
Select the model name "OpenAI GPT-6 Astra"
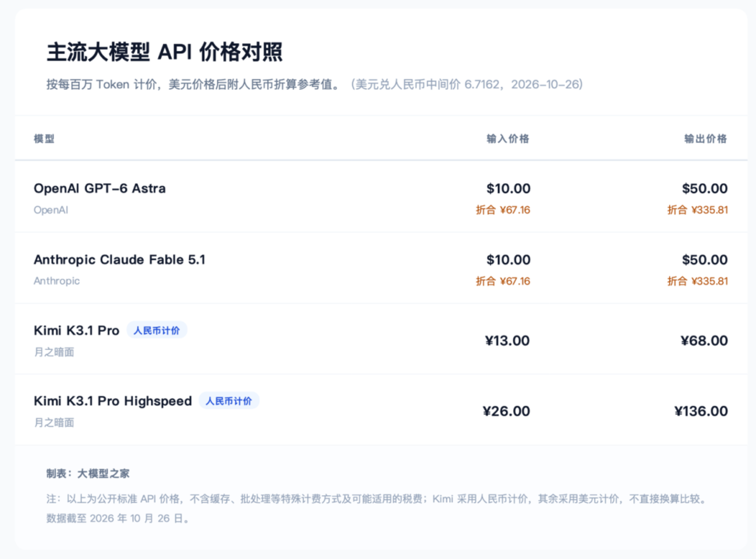pos(100,188)
